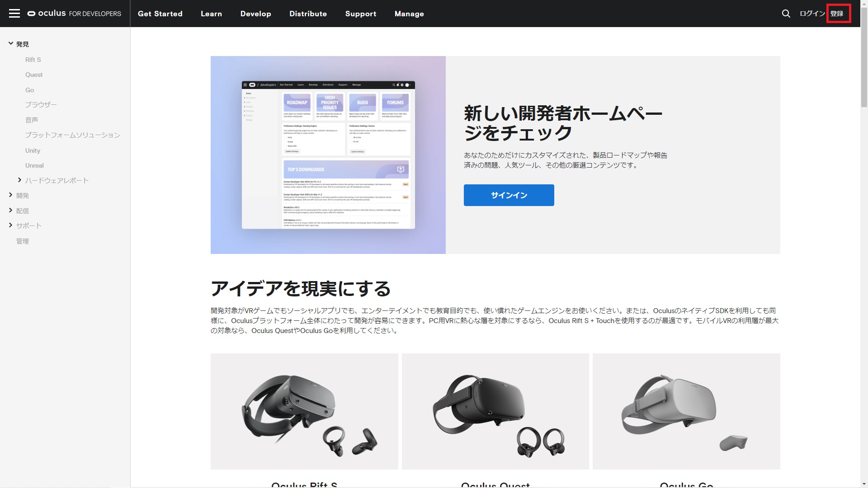Click the ログイン link
This screenshot has height=488, width=868.
(x=812, y=14)
